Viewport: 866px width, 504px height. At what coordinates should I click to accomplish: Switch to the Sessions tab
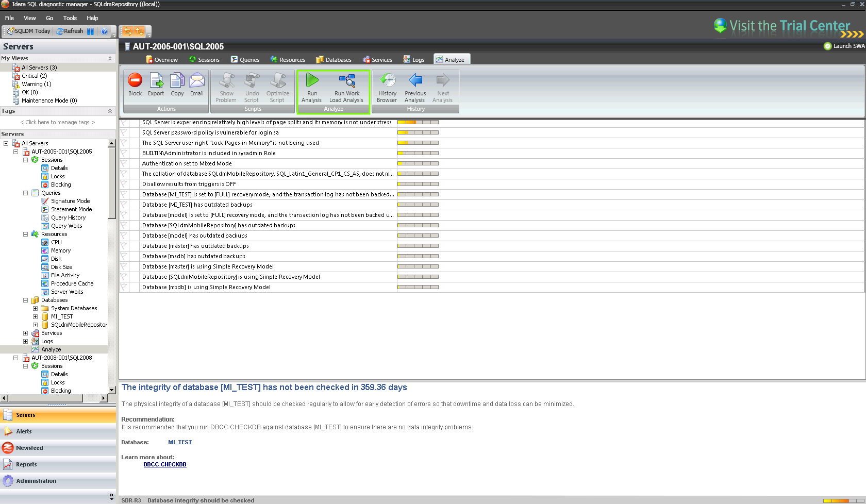coord(204,60)
